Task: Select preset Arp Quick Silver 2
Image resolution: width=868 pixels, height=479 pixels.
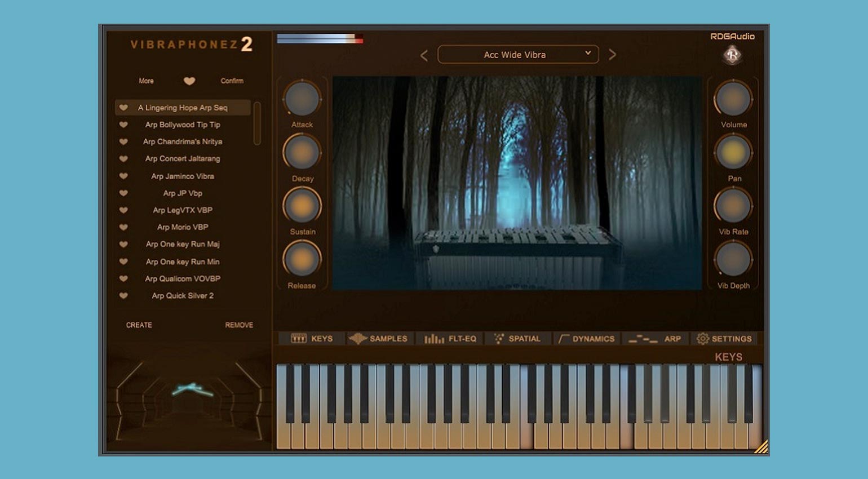Action: point(183,295)
